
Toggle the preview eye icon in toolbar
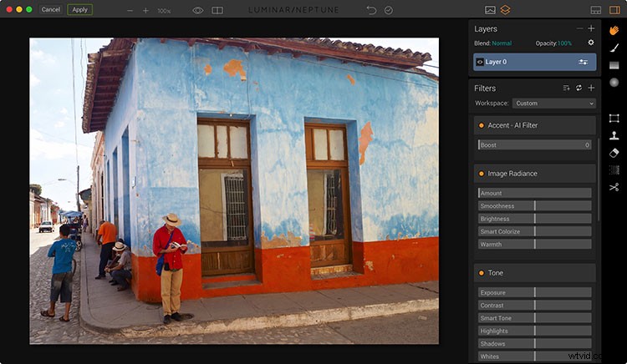click(198, 10)
